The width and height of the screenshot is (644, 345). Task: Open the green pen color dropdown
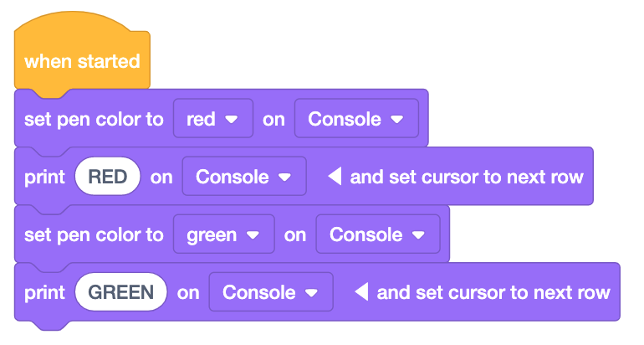coord(223,234)
